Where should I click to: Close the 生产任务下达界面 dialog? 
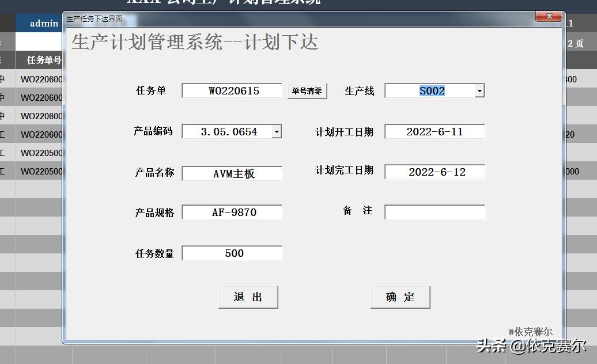(x=548, y=17)
